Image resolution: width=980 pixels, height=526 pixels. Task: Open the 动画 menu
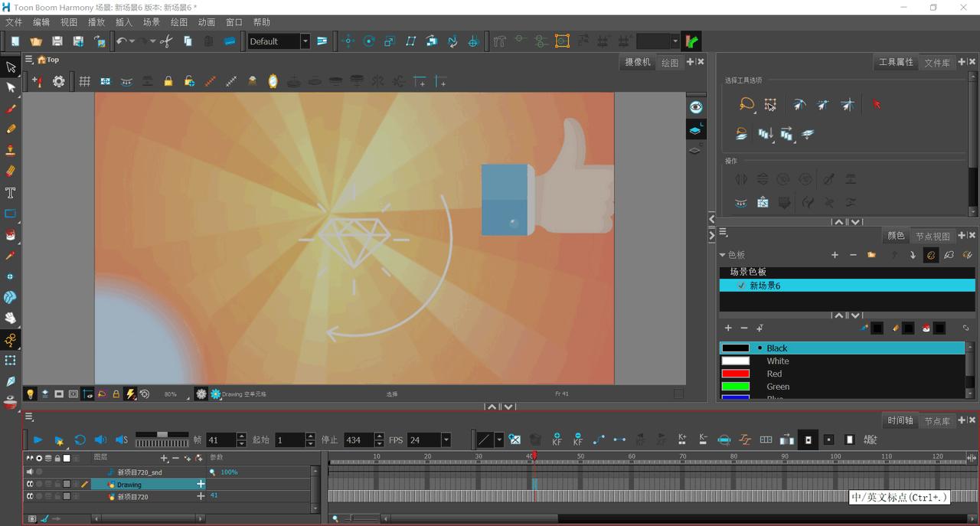[206, 22]
